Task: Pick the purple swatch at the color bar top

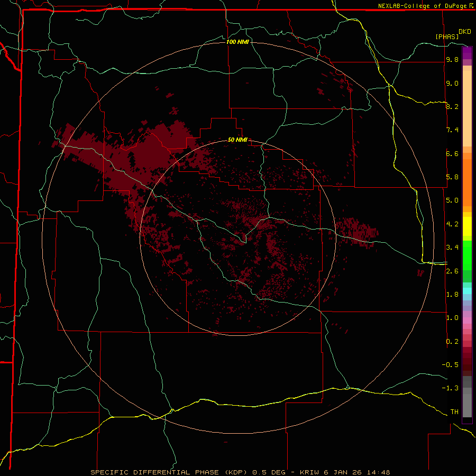Action: click(467, 53)
